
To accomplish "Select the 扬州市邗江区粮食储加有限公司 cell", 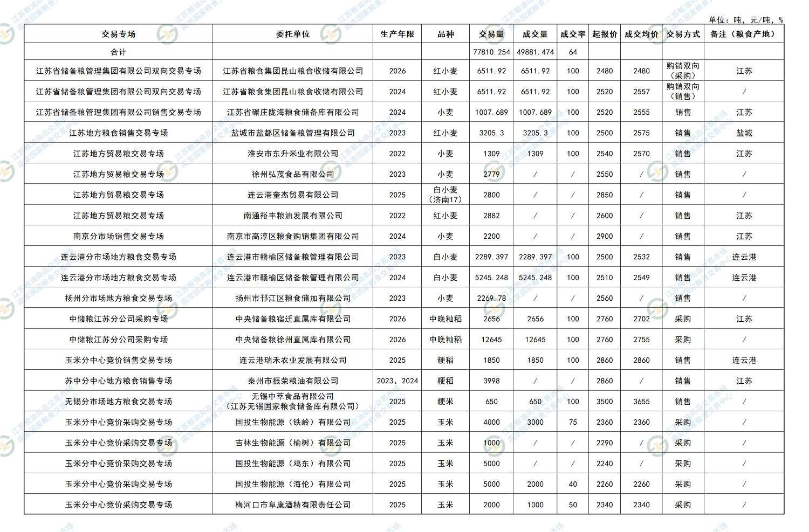I will click(x=293, y=298).
